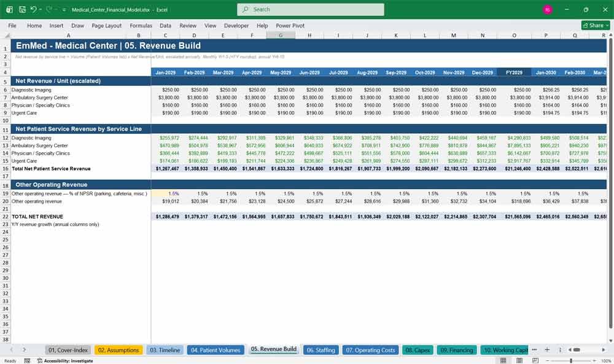Viewport: 614px width, 364px height.
Task: Open the Help ribbon tab
Action: point(262,25)
